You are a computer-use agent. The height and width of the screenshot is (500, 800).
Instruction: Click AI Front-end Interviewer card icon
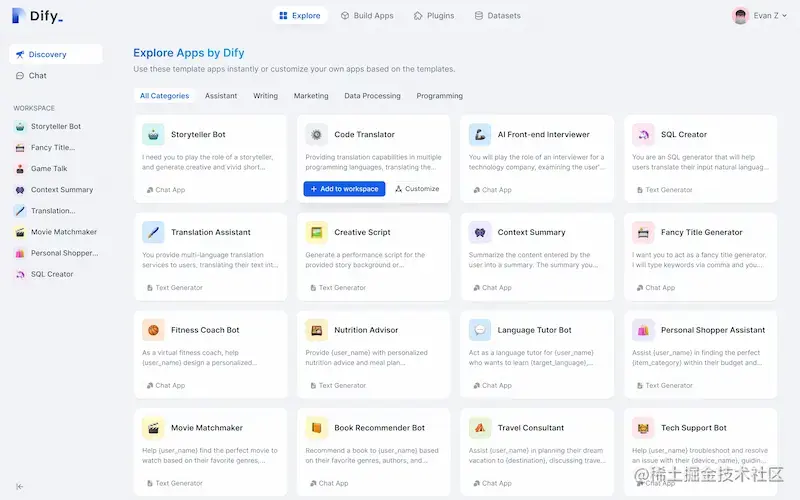tap(480, 135)
